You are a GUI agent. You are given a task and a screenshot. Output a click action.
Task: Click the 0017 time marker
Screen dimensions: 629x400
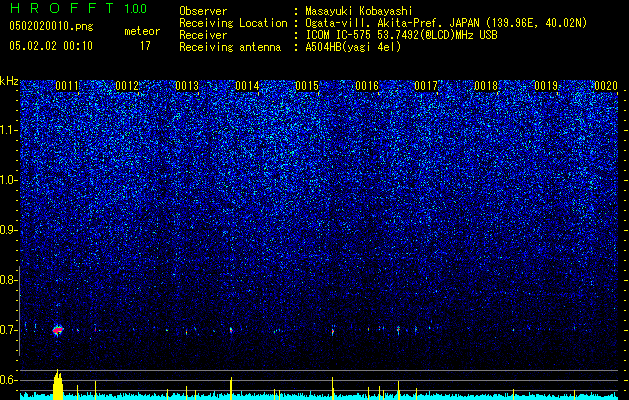[x=426, y=86]
